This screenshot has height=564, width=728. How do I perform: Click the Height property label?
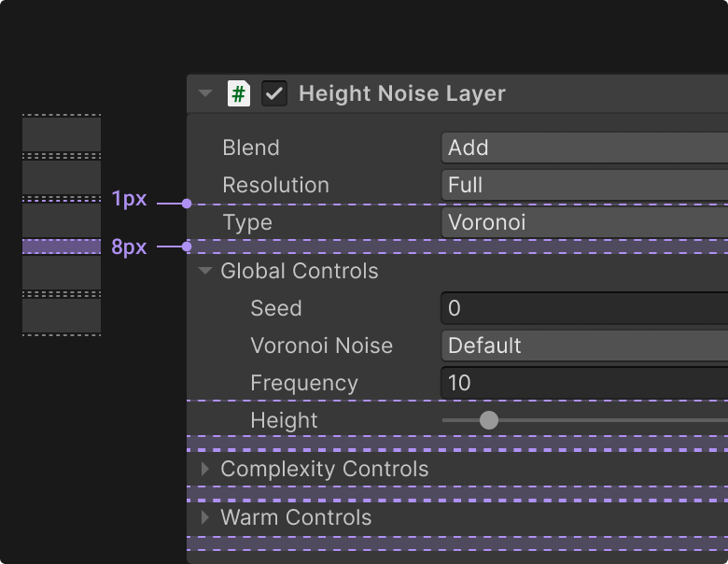pyautogui.click(x=284, y=420)
